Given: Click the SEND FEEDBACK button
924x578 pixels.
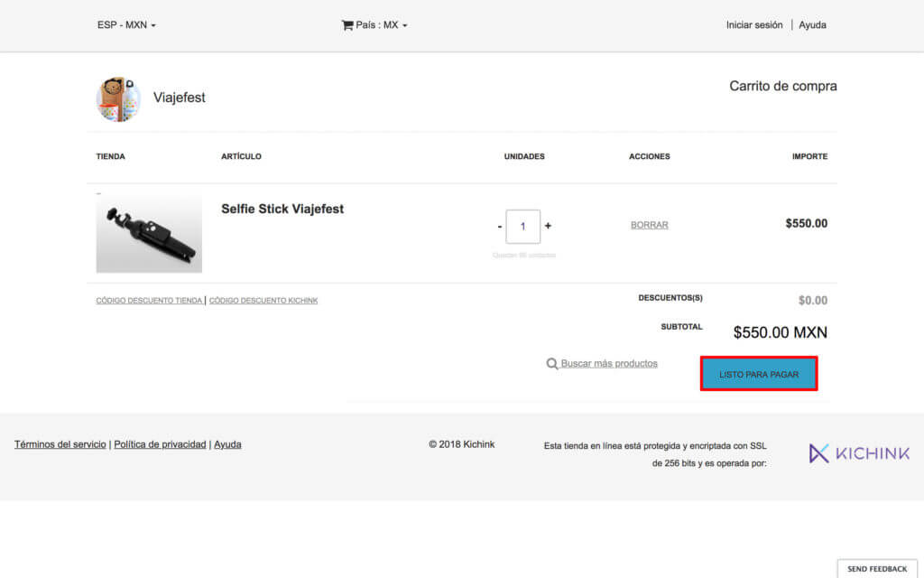Looking at the screenshot, I should pyautogui.click(x=877, y=569).
